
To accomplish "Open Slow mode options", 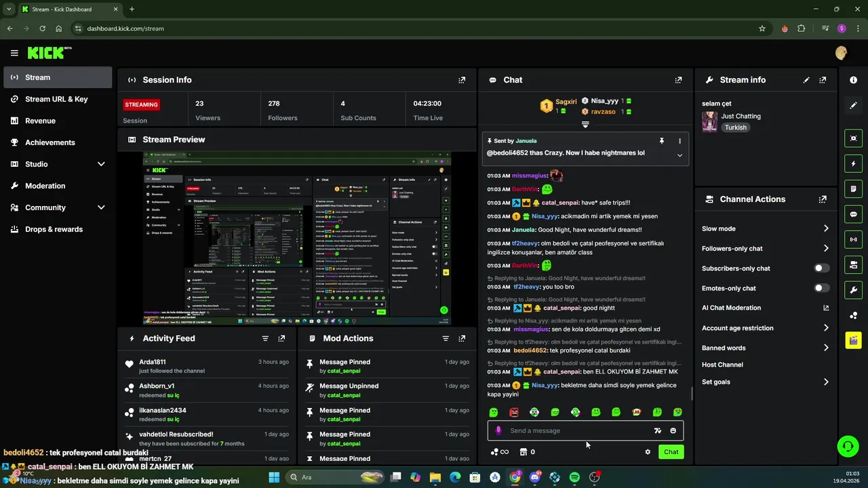I will [x=765, y=228].
